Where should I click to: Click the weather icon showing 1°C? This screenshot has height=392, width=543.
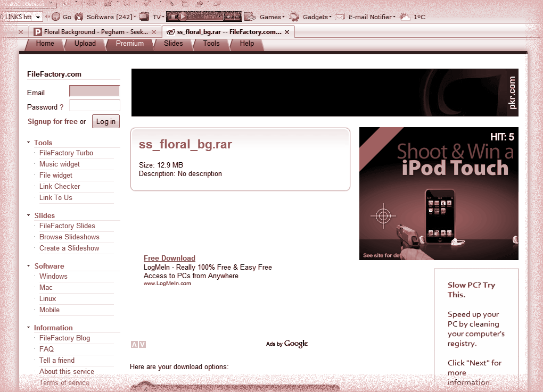click(406, 17)
